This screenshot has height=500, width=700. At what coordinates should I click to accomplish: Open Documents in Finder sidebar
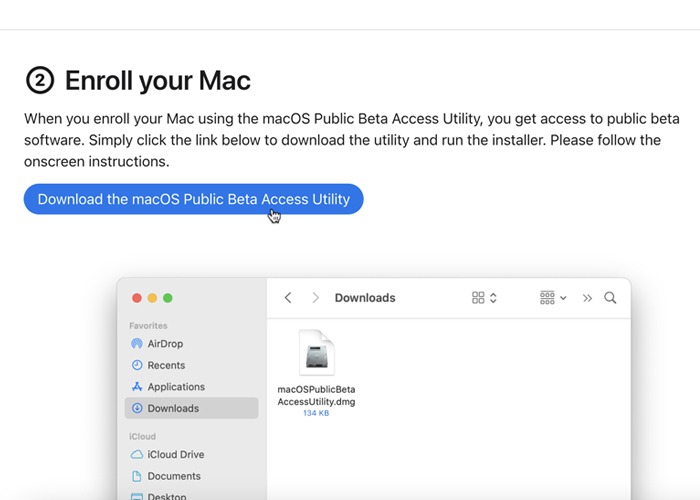point(191,476)
